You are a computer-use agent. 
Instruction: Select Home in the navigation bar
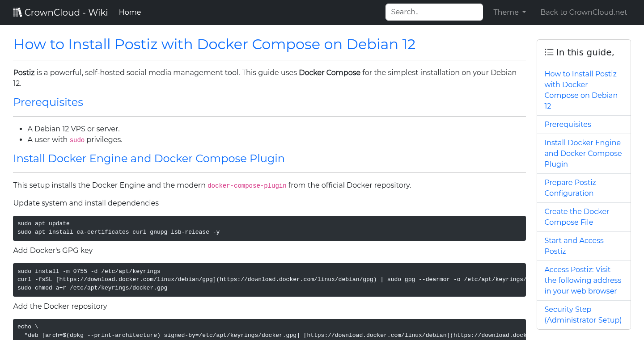pos(130,12)
